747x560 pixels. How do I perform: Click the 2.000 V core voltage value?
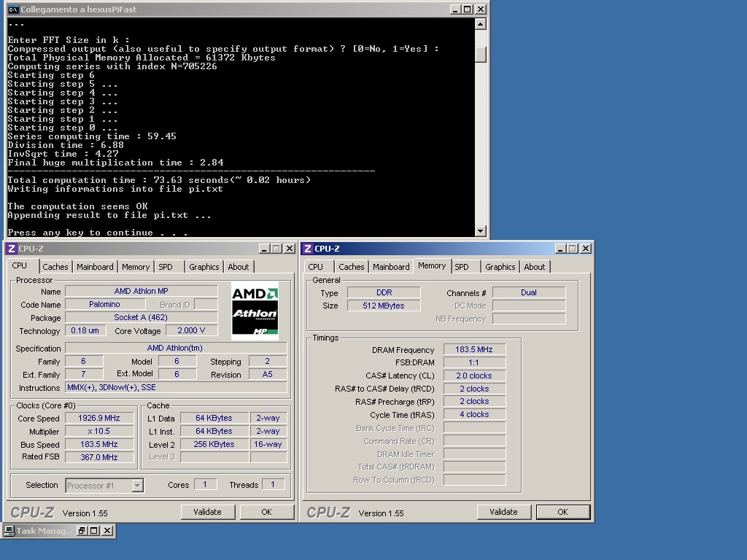[x=192, y=330]
